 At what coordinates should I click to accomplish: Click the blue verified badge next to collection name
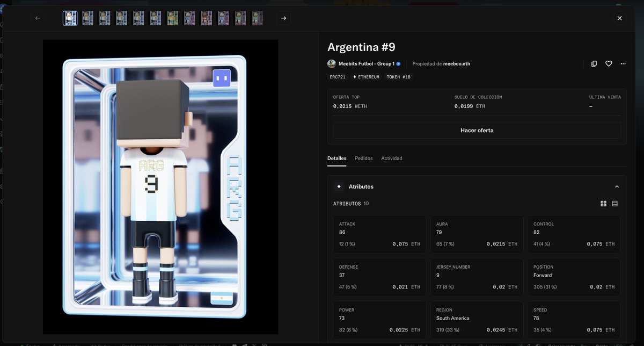(x=398, y=63)
